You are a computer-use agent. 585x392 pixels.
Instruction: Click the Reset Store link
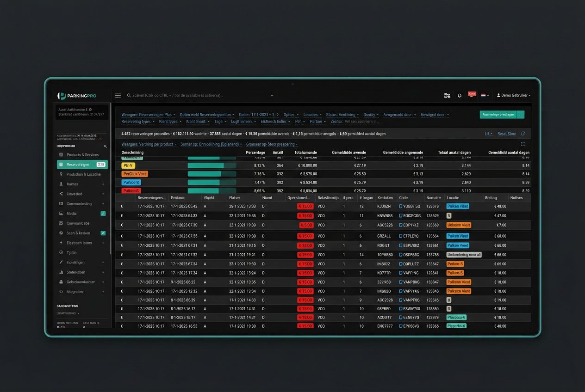tap(507, 134)
